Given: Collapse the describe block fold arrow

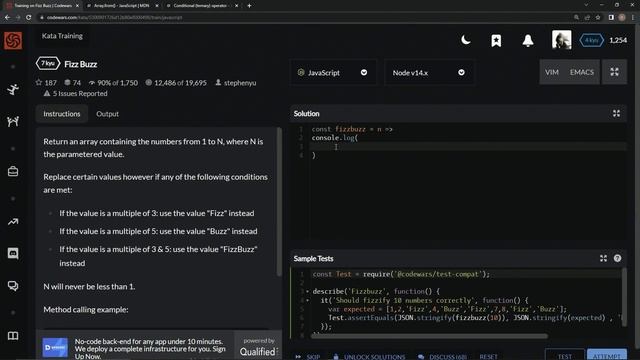Looking at the screenshot, I should [x=307, y=291].
